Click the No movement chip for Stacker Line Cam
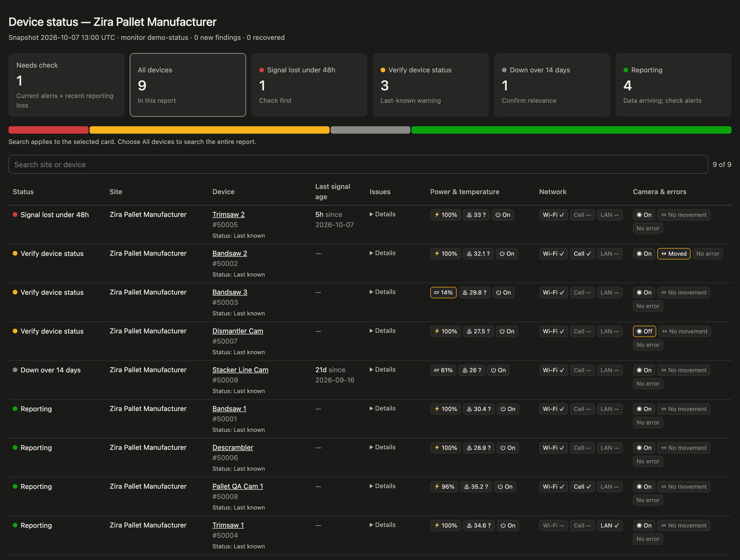 pyautogui.click(x=683, y=370)
